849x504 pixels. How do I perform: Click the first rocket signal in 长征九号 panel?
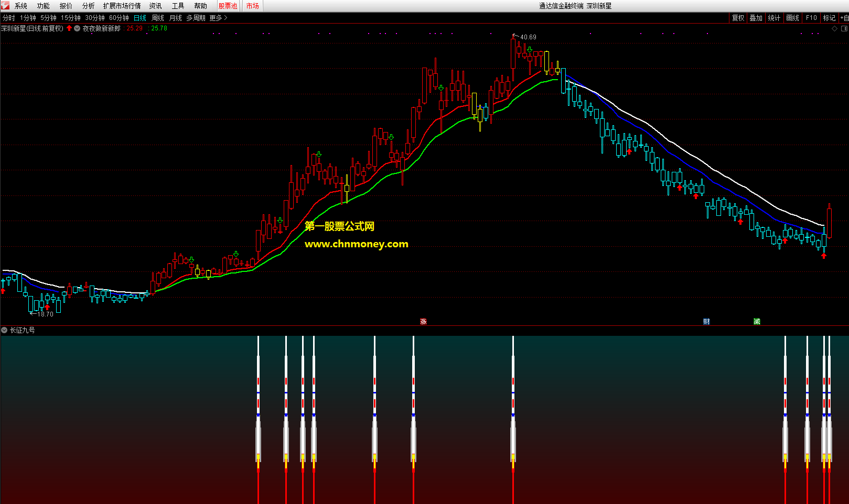tap(258, 419)
